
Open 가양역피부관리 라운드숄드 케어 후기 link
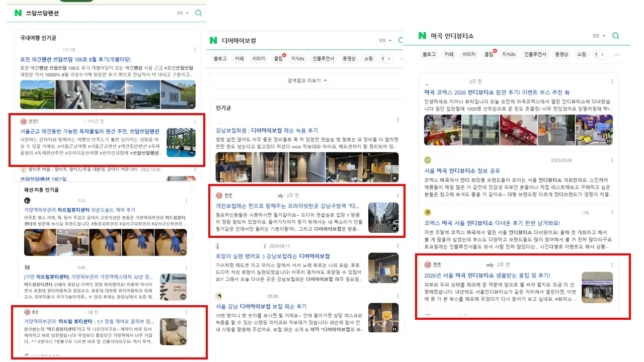79,210
